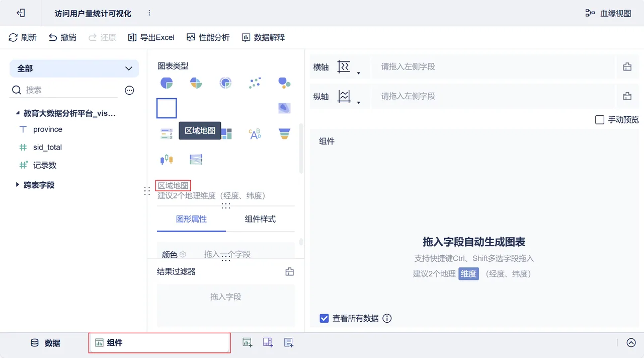Open field list more options circle icon
Viewport: 644px width, 358px height.
point(129,90)
